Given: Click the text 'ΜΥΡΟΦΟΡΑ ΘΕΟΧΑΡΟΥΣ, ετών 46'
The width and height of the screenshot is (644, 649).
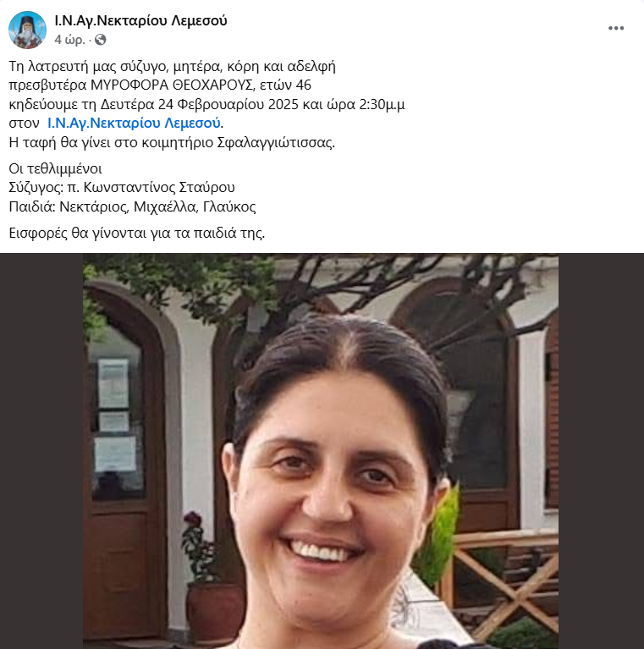Looking at the screenshot, I should point(201,85).
